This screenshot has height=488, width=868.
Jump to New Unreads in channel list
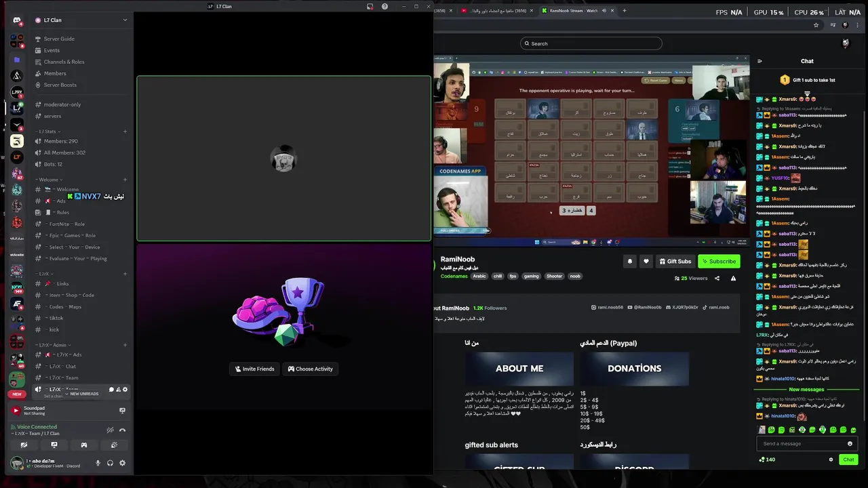pyautogui.click(x=82, y=394)
